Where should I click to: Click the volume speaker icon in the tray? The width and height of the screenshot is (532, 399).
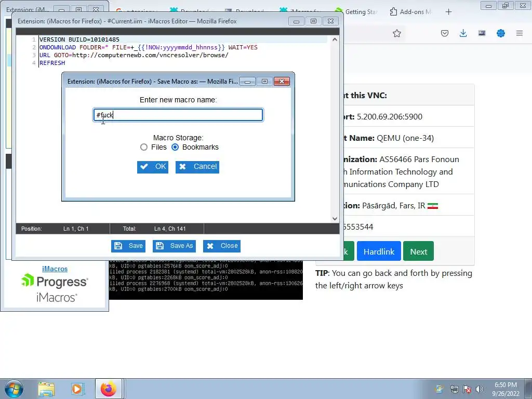480,389
